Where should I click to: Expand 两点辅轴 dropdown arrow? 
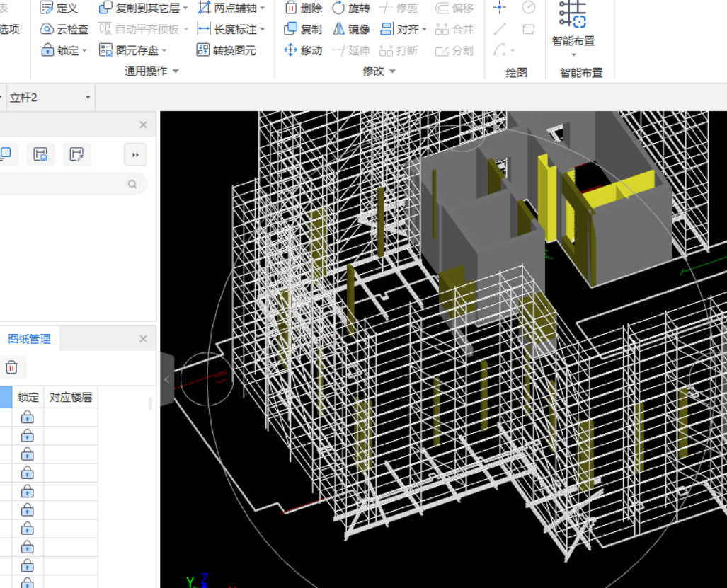point(263,8)
